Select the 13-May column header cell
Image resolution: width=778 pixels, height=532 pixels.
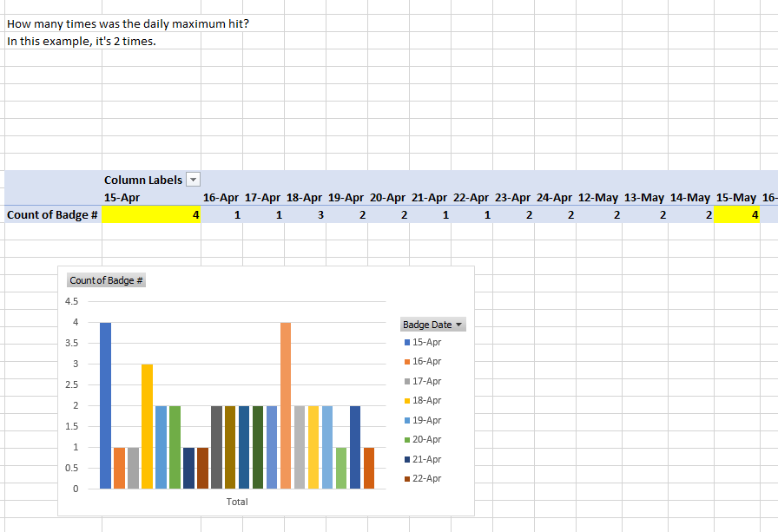pos(645,197)
